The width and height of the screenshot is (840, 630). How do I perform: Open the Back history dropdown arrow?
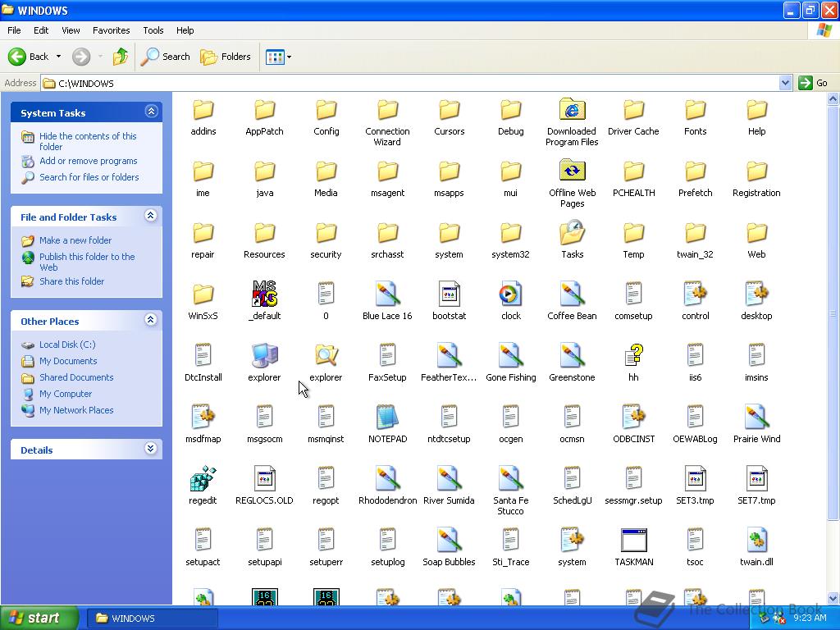pyautogui.click(x=58, y=57)
